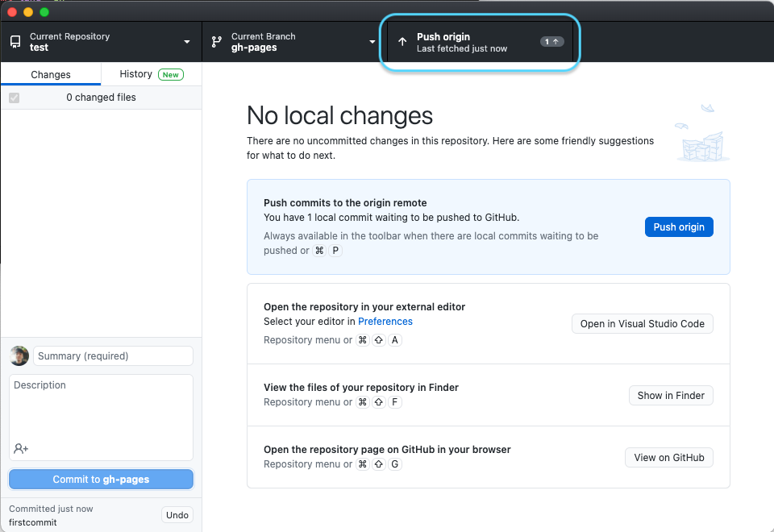
Task: Click the View on GitHub button
Action: (669, 458)
